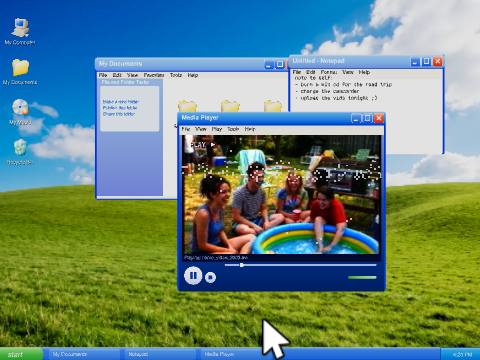The height and width of the screenshot is (360, 480).
Task: Click 'Publish this folder' task link
Action: pyautogui.click(x=120, y=108)
